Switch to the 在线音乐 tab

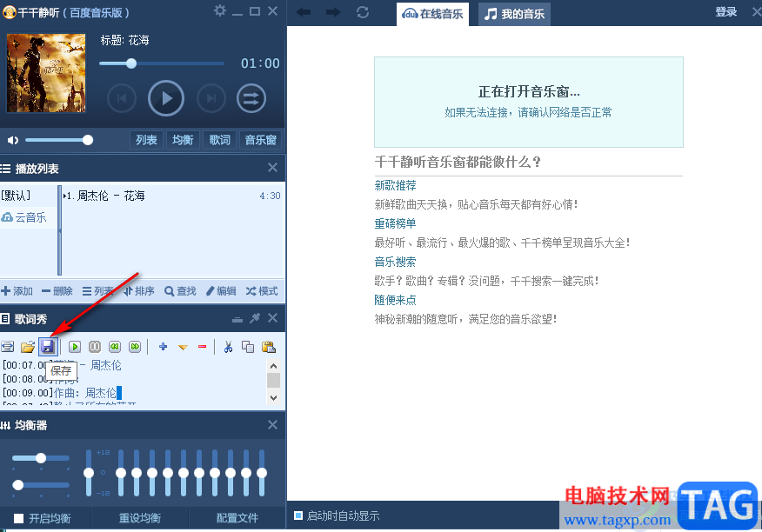point(432,14)
